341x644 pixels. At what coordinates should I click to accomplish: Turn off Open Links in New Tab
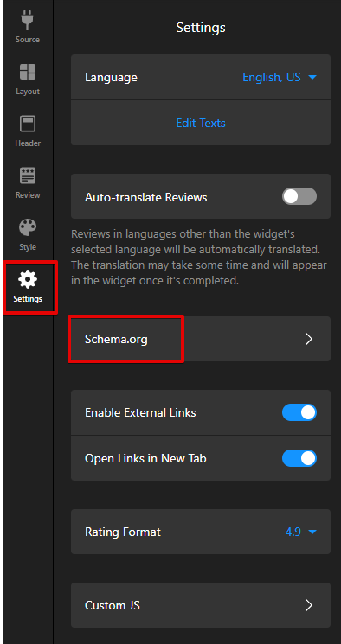[x=299, y=458]
